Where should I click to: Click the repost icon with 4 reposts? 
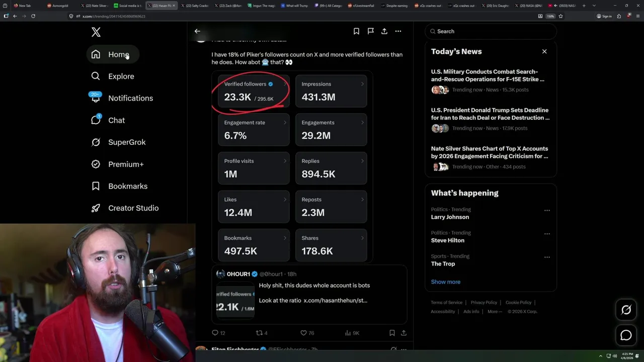260,333
